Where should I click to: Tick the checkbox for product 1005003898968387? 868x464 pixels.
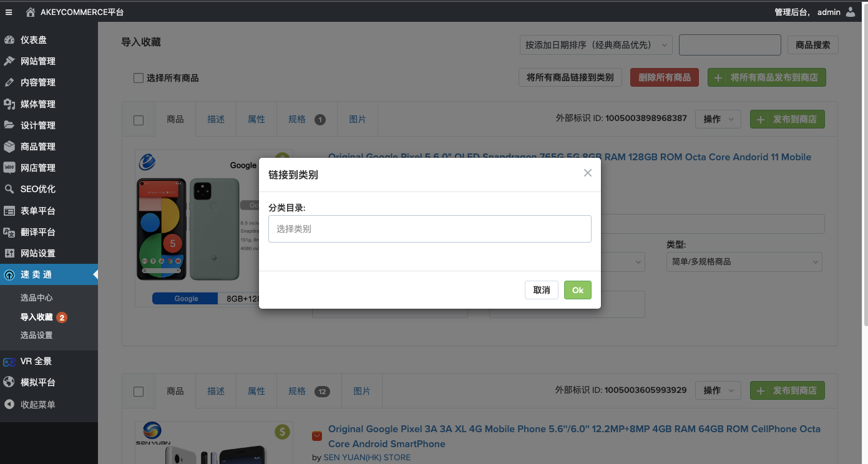pyautogui.click(x=139, y=120)
